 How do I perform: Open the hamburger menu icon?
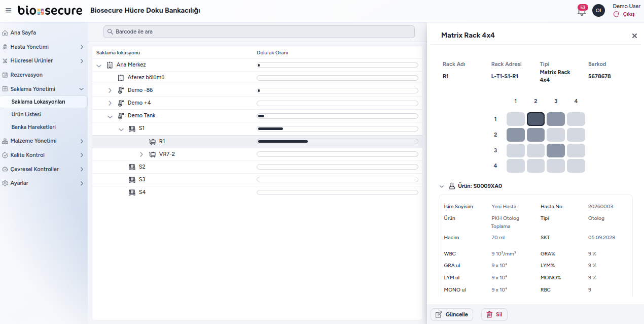(8, 10)
